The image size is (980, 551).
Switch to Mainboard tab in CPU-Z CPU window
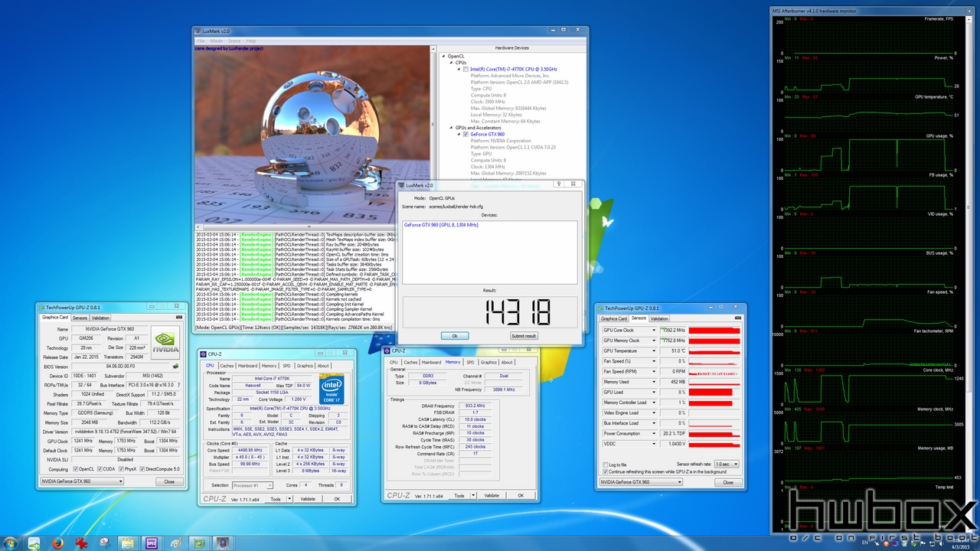click(248, 366)
